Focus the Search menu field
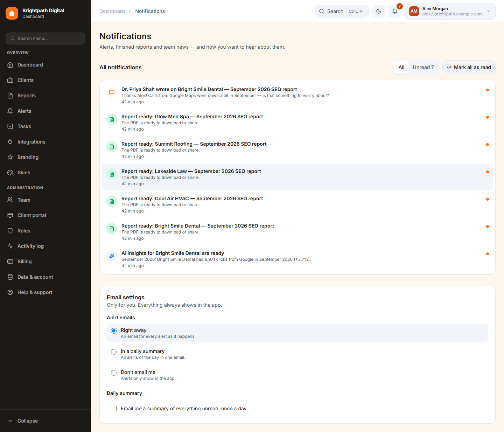Image resolution: width=504 pixels, height=432 pixels. click(45, 39)
